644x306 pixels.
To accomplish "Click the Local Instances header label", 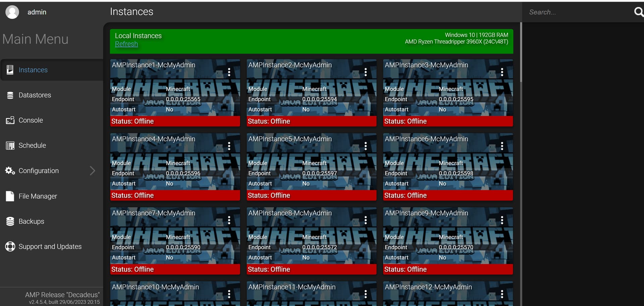I will [138, 36].
